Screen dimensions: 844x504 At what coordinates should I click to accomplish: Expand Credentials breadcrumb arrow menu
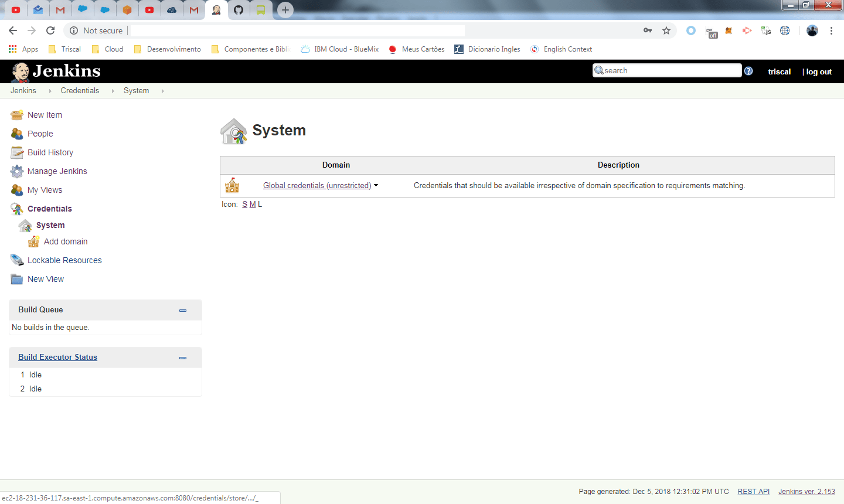(113, 91)
